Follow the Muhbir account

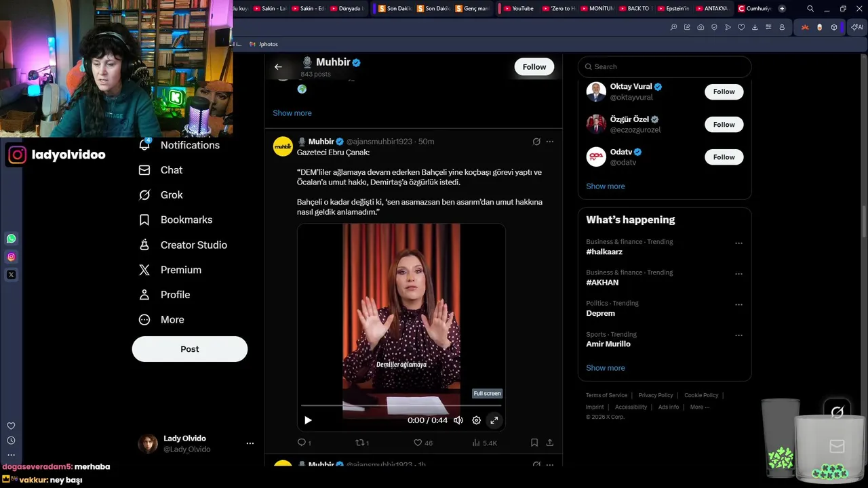534,66
